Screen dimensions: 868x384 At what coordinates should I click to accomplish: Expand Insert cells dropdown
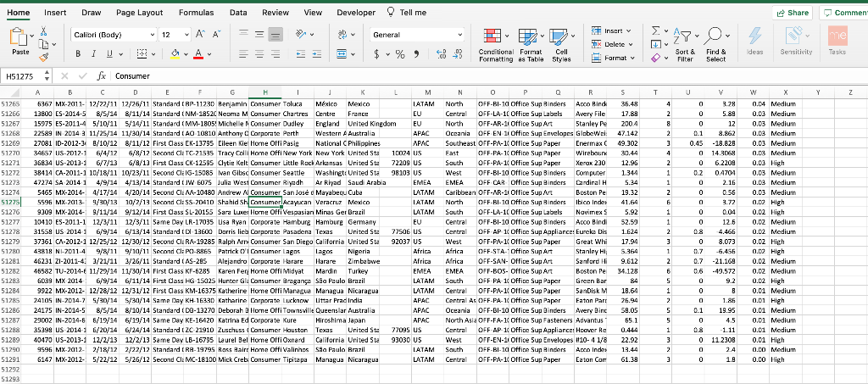pyautogui.click(x=630, y=31)
